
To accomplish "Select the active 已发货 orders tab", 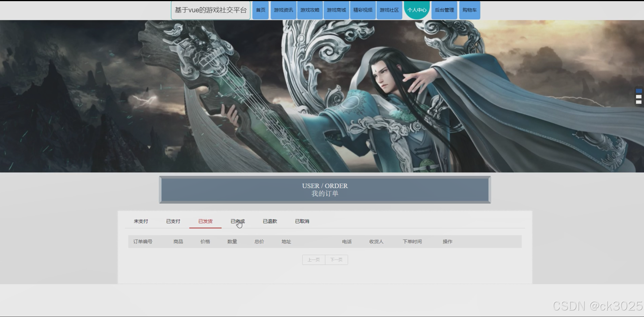I will (x=205, y=221).
